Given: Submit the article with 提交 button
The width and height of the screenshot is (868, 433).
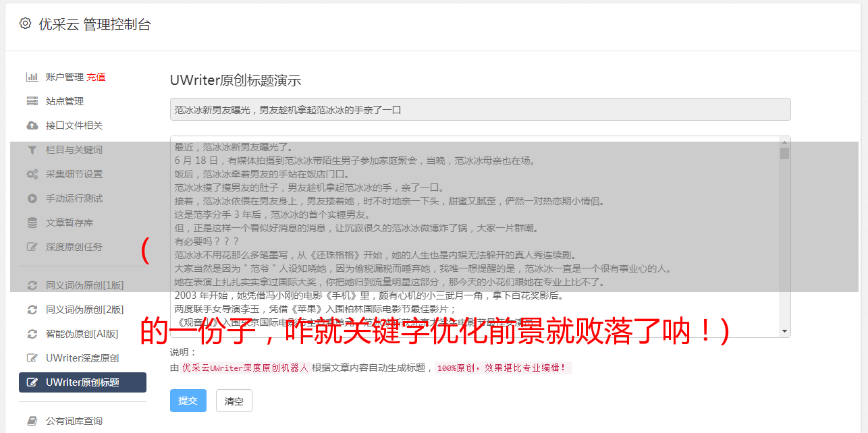Looking at the screenshot, I should (x=188, y=401).
